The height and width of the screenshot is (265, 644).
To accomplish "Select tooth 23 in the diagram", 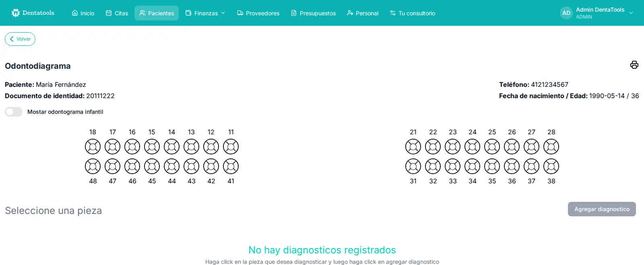I will (452, 146).
